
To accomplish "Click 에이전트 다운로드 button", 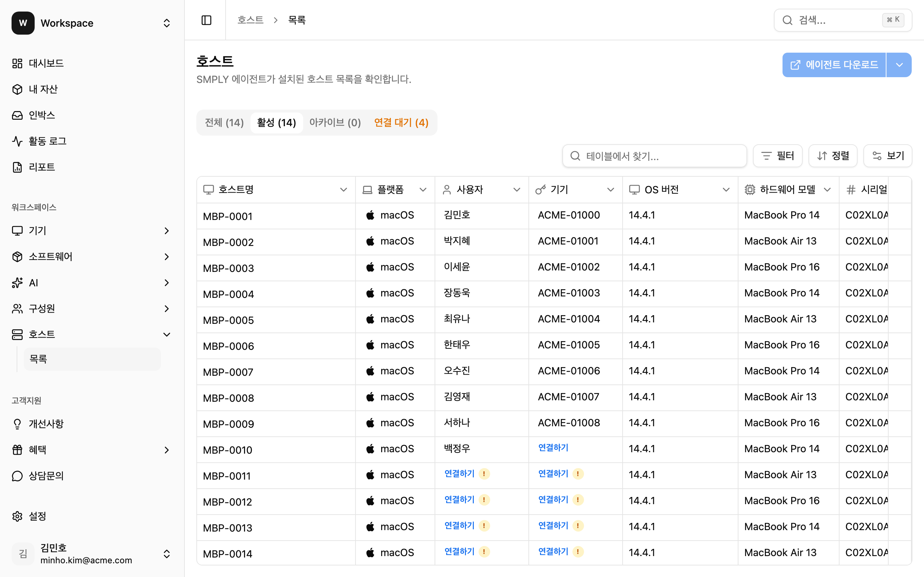I will pyautogui.click(x=834, y=65).
